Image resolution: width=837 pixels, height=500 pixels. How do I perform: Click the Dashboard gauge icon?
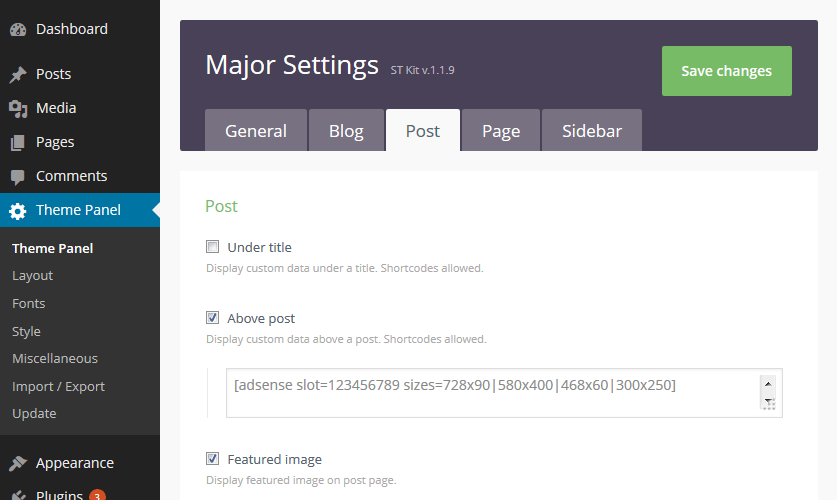pos(18,29)
